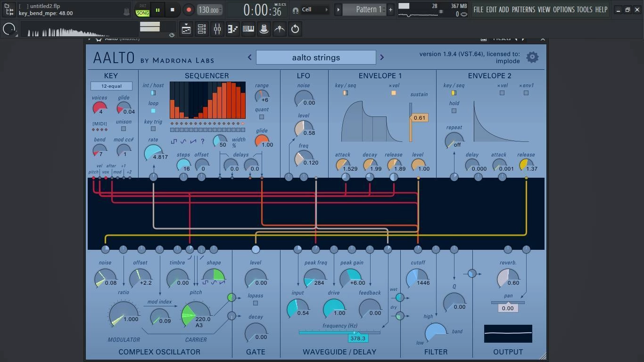
Task: Click the sequencer rate knob
Action: pyautogui.click(x=154, y=153)
